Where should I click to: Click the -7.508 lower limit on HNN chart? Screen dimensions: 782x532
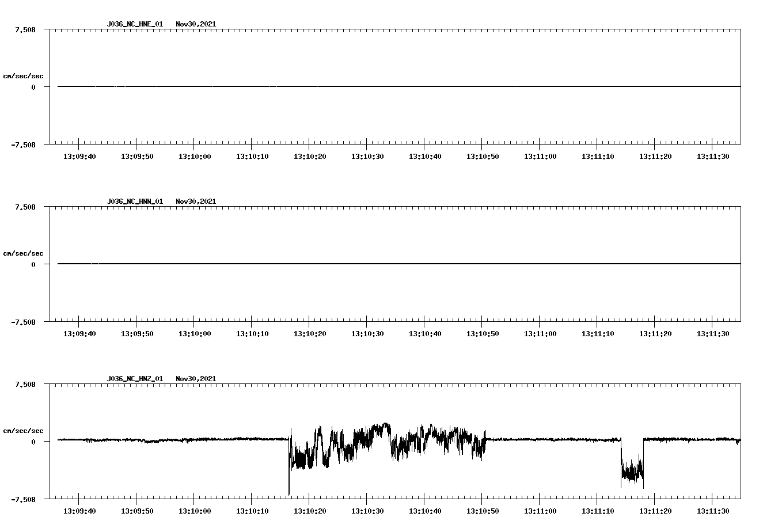pos(23,322)
